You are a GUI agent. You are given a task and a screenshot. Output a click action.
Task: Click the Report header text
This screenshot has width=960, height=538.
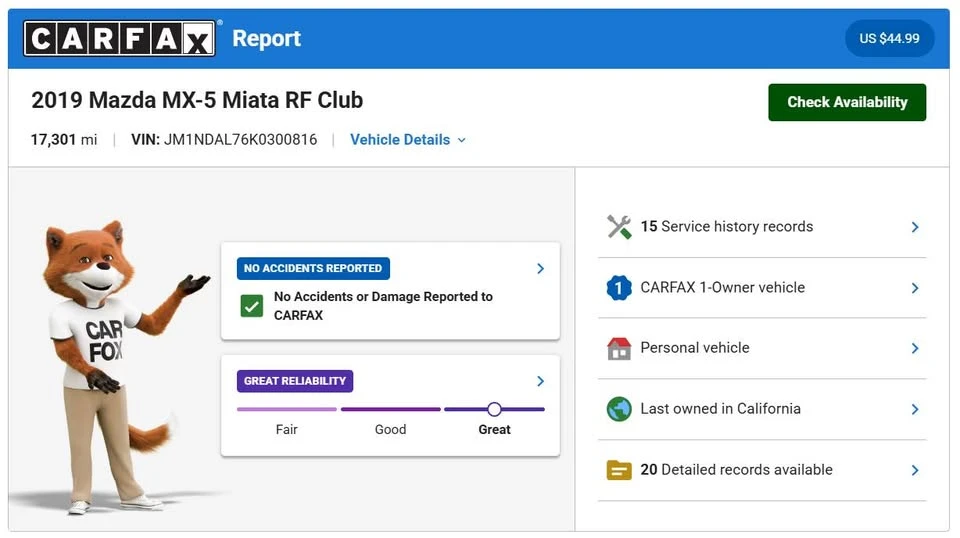pyautogui.click(x=266, y=39)
